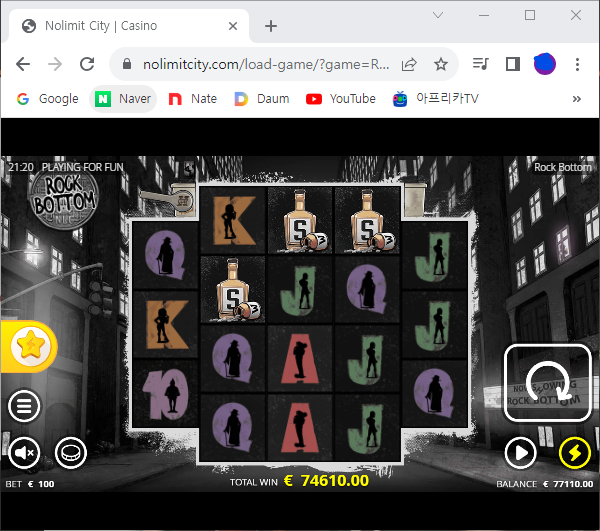
Task: Click the balance value € 77110.00
Action: pos(568,484)
